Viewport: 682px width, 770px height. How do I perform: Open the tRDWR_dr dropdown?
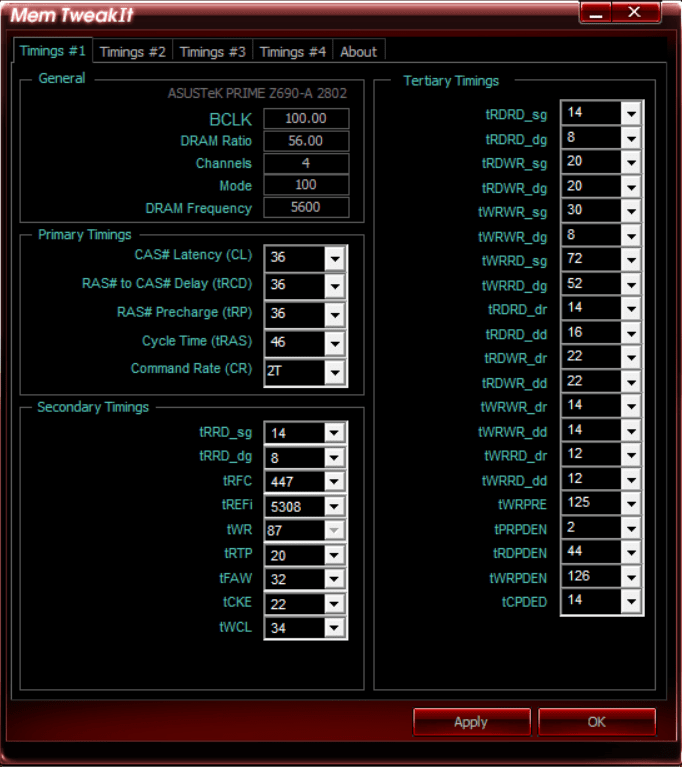coord(631,358)
